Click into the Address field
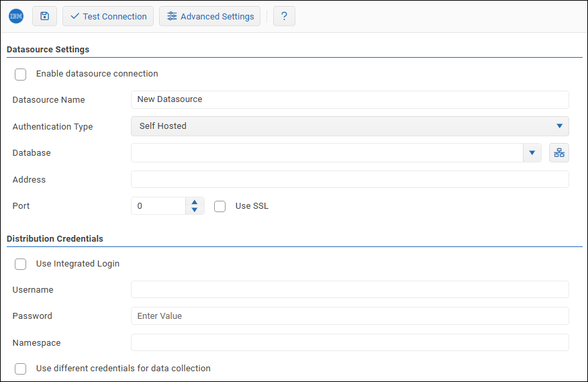Image resolution: width=588 pixels, height=382 pixels. tap(350, 179)
